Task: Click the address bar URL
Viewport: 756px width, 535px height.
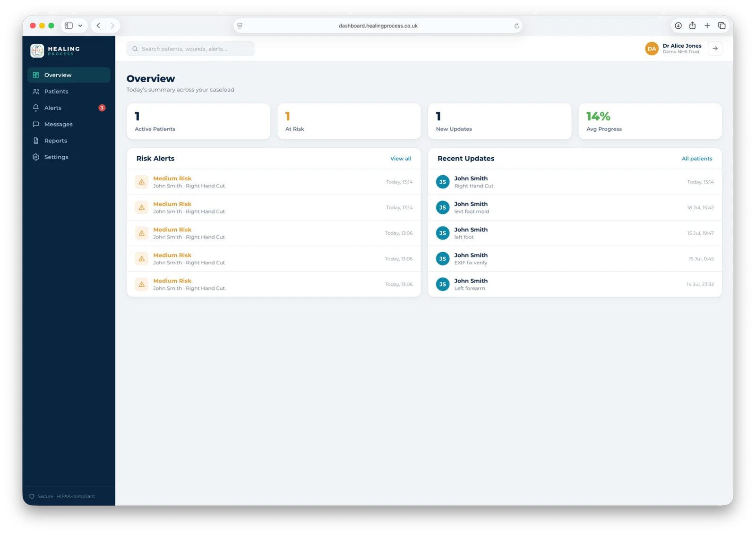Action: pyautogui.click(x=378, y=26)
